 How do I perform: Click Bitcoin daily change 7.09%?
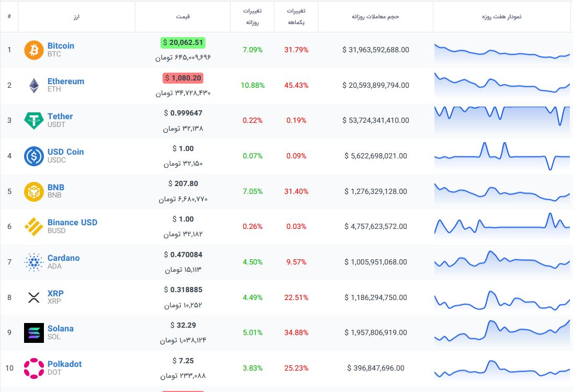click(x=253, y=50)
